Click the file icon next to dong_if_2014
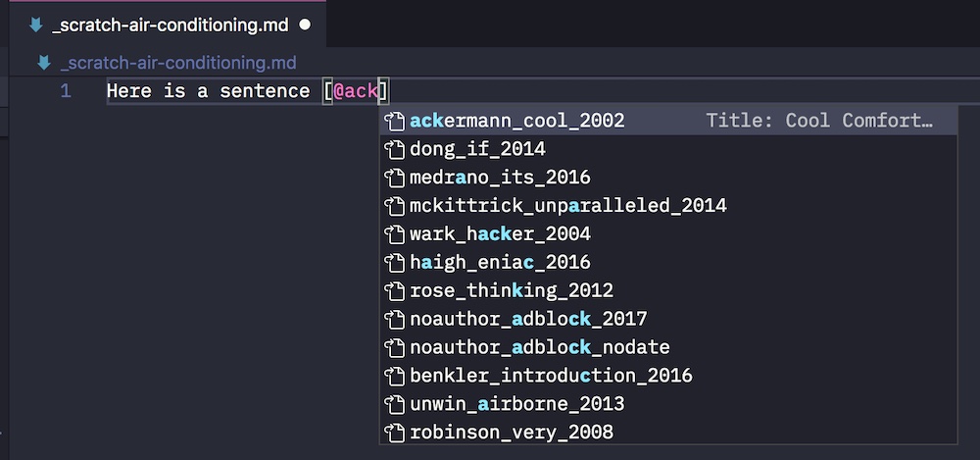Viewport: 980px width, 460px height. coord(394,149)
